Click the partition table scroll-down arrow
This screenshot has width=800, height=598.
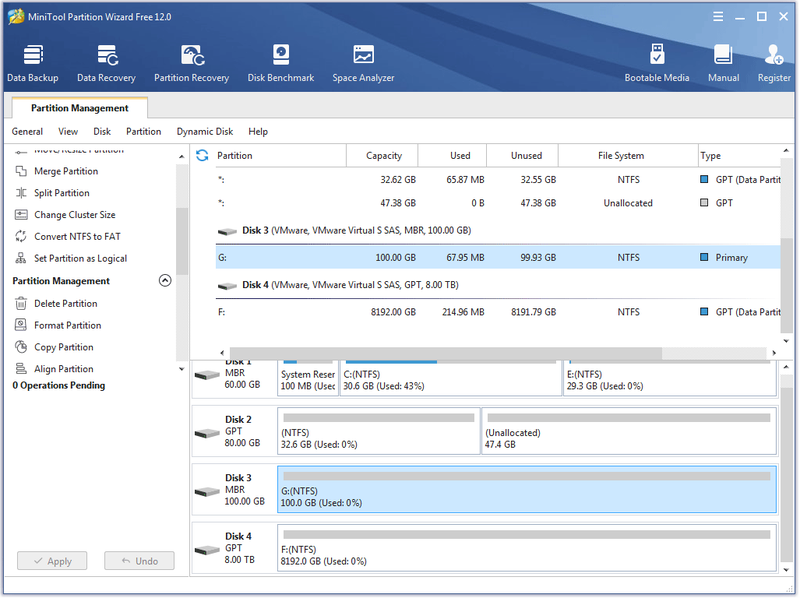coord(786,341)
